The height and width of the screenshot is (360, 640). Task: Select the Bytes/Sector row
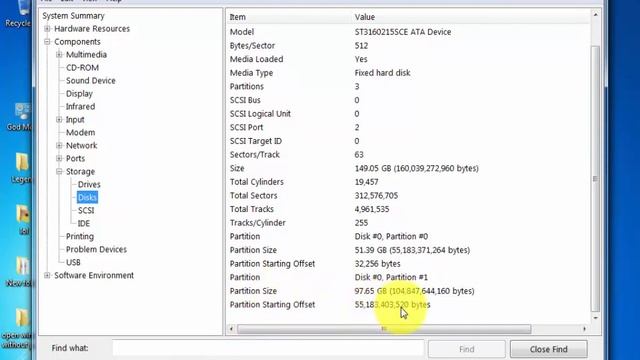coord(408,46)
